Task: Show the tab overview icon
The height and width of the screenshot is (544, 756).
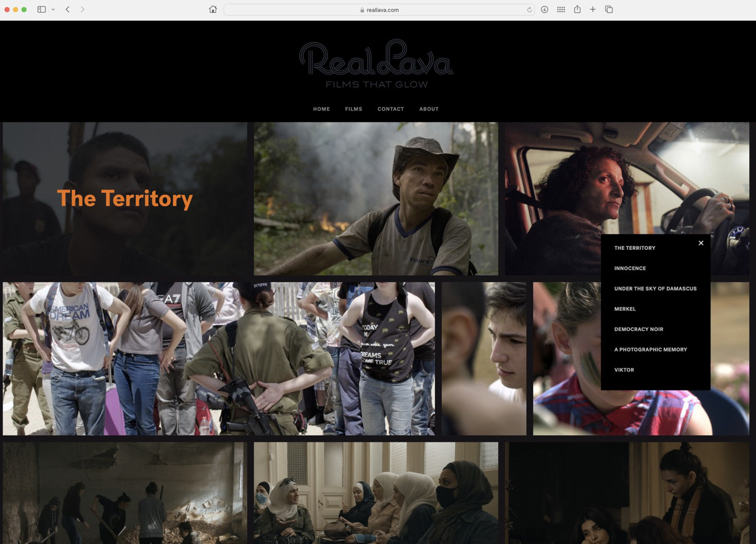Action: [x=608, y=9]
